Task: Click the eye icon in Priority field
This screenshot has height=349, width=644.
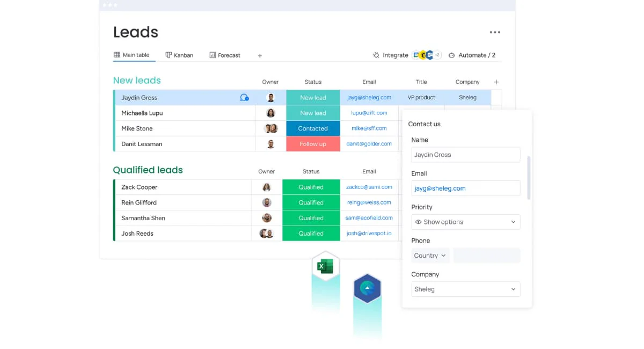Action: click(x=419, y=222)
